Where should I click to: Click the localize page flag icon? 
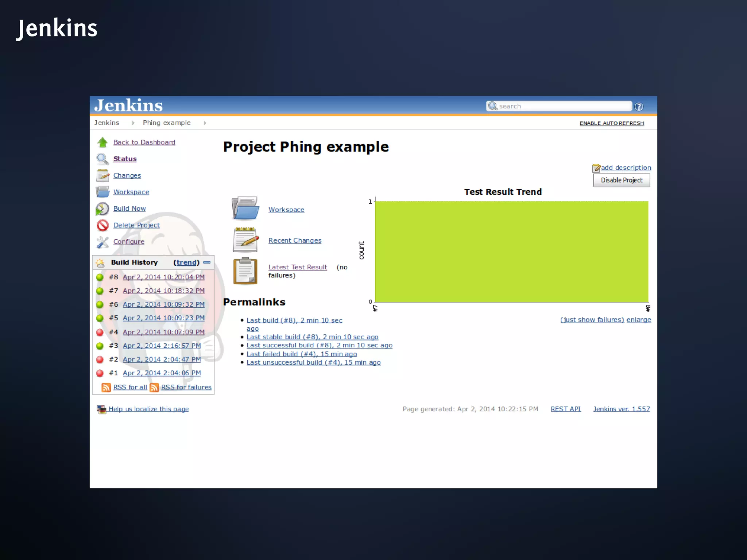(101, 409)
